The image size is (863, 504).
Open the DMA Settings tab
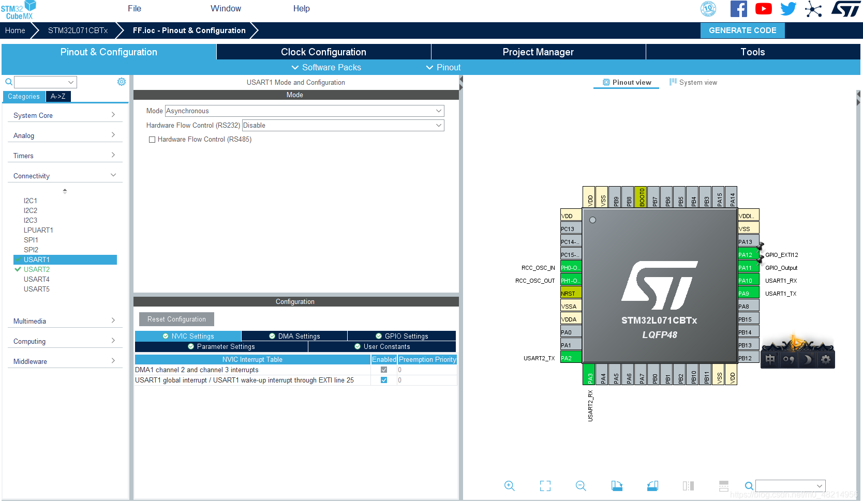click(x=294, y=336)
